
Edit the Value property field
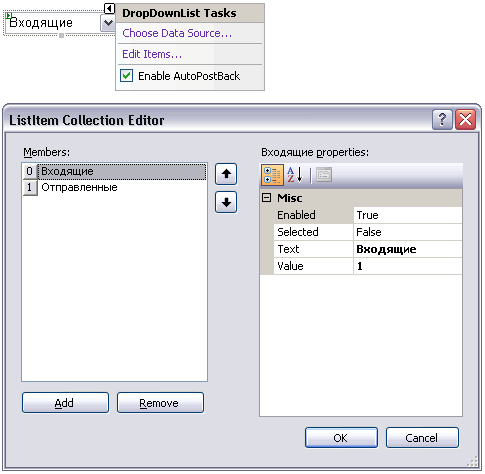[x=408, y=266]
